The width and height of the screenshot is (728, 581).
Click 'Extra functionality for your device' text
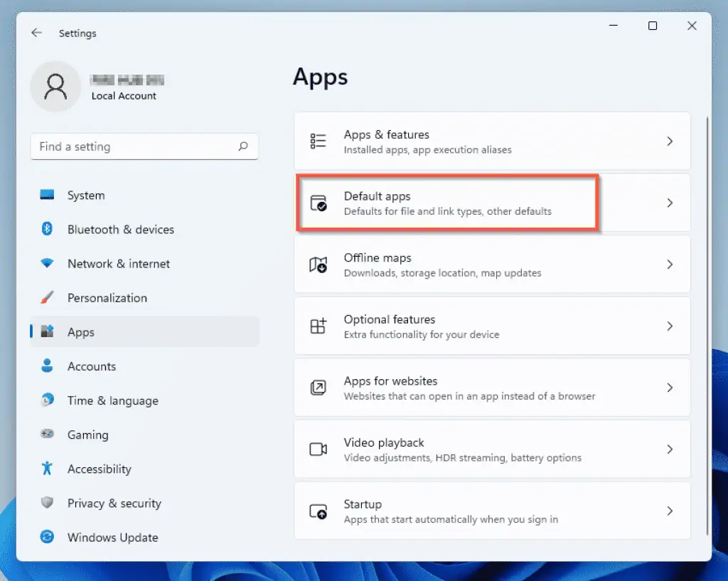(422, 334)
